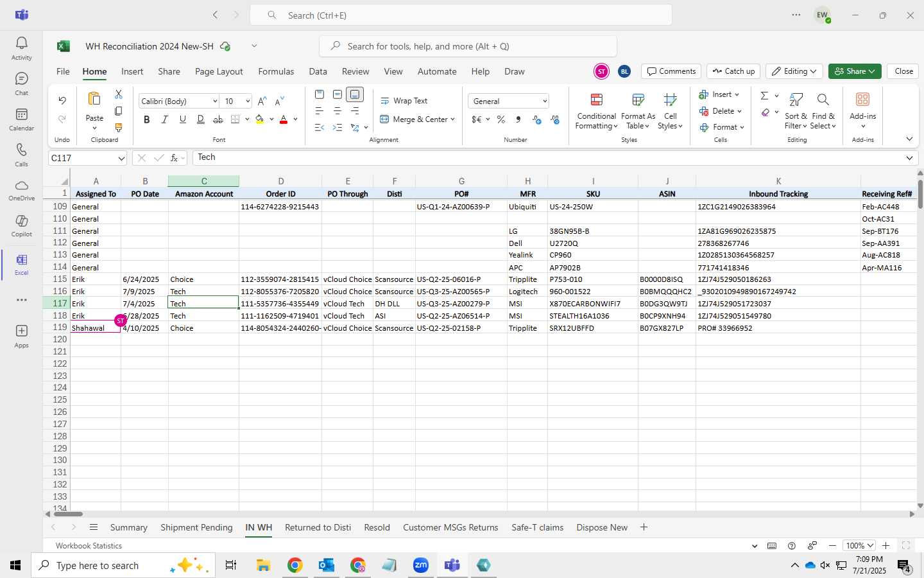
Task: Apply Percent Style formatting
Action: [x=501, y=119]
